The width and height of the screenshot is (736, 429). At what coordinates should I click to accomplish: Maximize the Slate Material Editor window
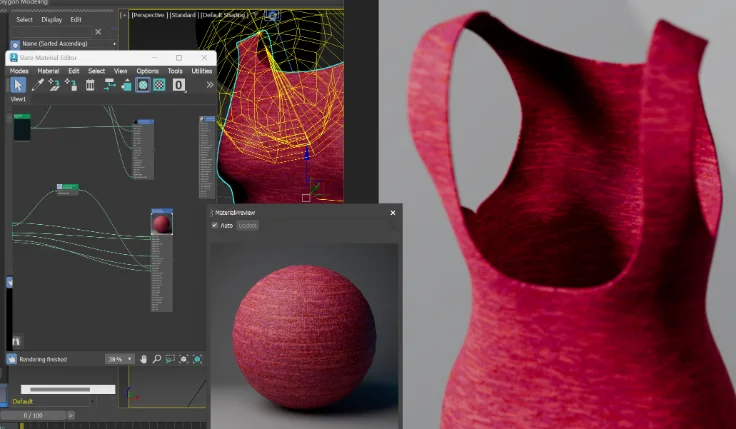[x=179, y=58]
